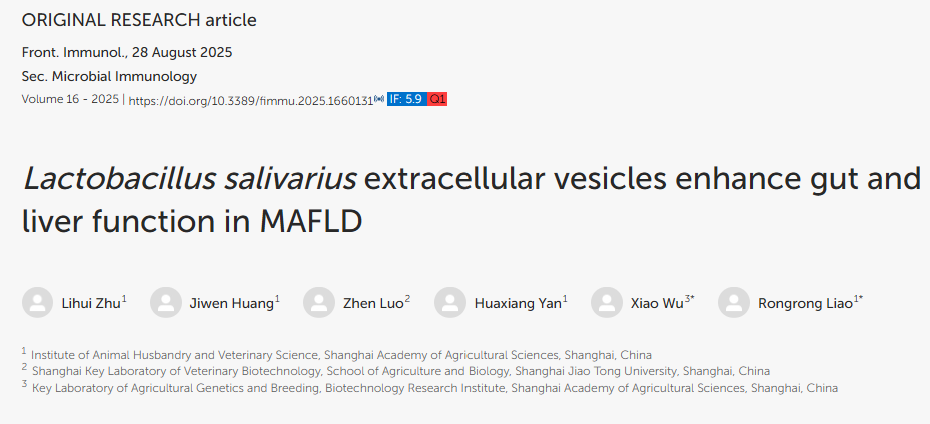The width and height of the screenshot is (930, 424).
Task: Open author name Rongrong Liao
Action: 805,304
